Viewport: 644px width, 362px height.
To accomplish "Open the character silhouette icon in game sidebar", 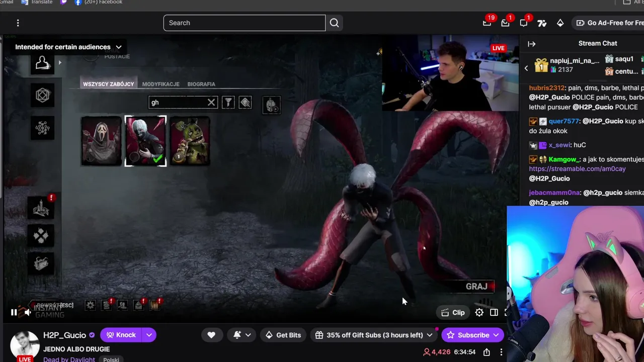I will tap(42, 63).
